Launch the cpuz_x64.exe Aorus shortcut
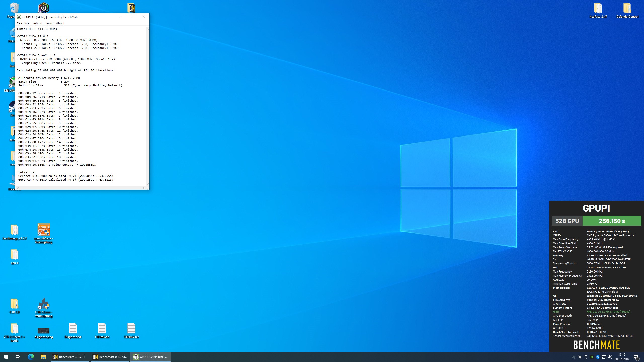This screenshot has height=362, width=644. 44,234
